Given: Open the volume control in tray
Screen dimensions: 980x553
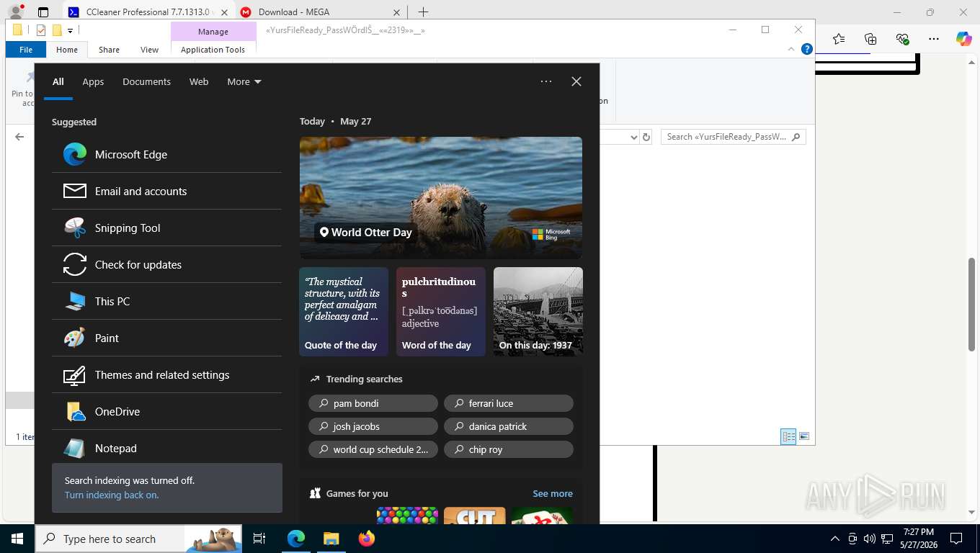Looking at the screenshot, I should (x=869, y=539).
